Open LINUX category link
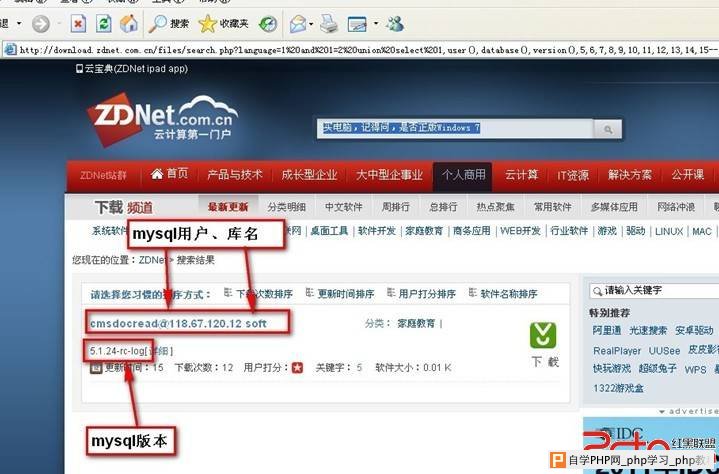The width and height of the screenshot is (719, 474). pos(669,231)
